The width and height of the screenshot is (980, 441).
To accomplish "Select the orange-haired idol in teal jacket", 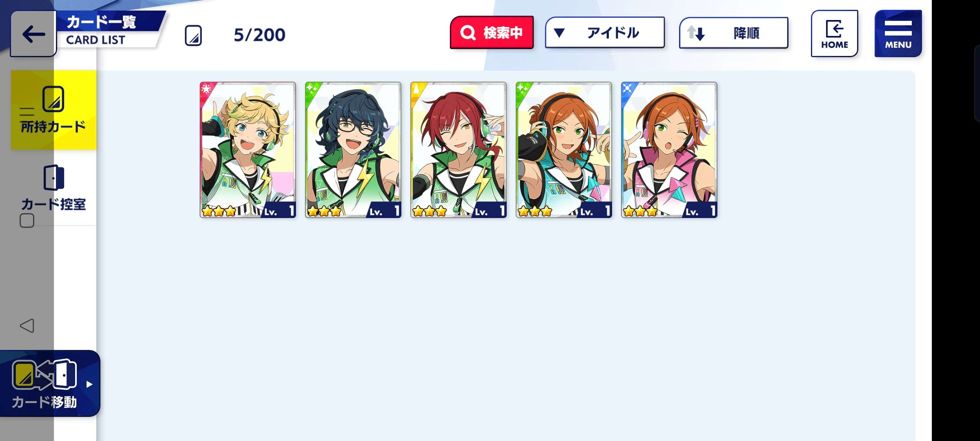I will (564, 150).
